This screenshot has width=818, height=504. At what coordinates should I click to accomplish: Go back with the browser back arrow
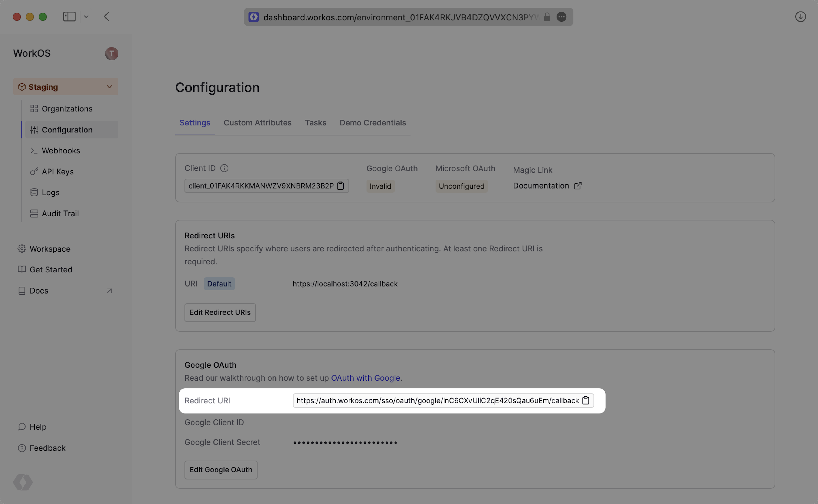tap(107, 17)
